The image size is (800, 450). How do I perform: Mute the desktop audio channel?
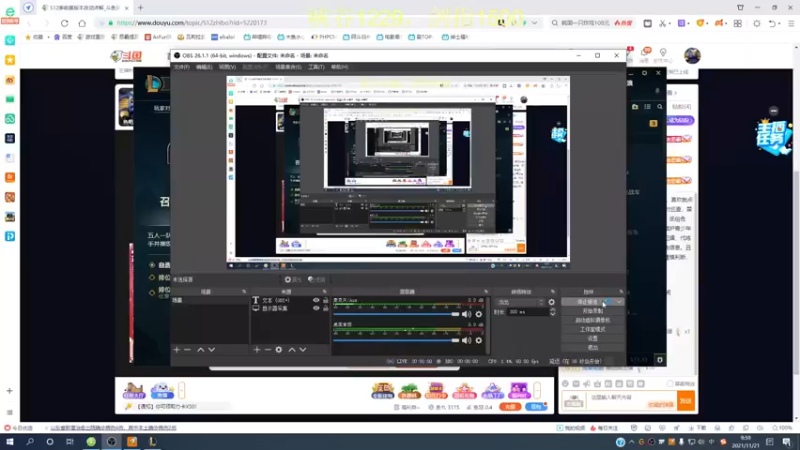[x=466, y=340]
